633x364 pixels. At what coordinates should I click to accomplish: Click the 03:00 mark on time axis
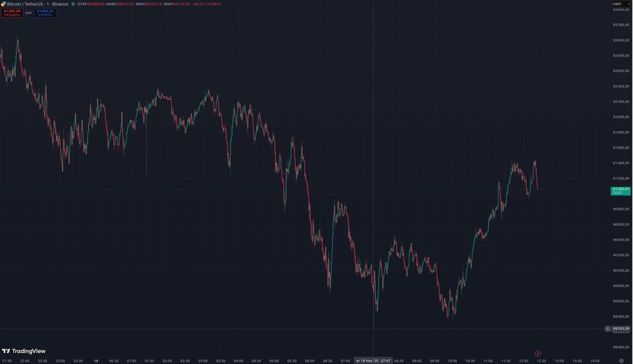203,361
